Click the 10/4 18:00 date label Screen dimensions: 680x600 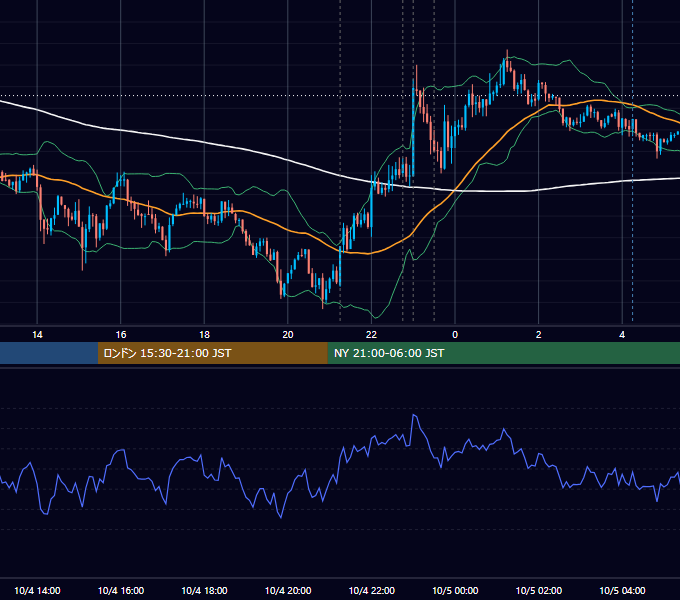[x=204, y=590]
